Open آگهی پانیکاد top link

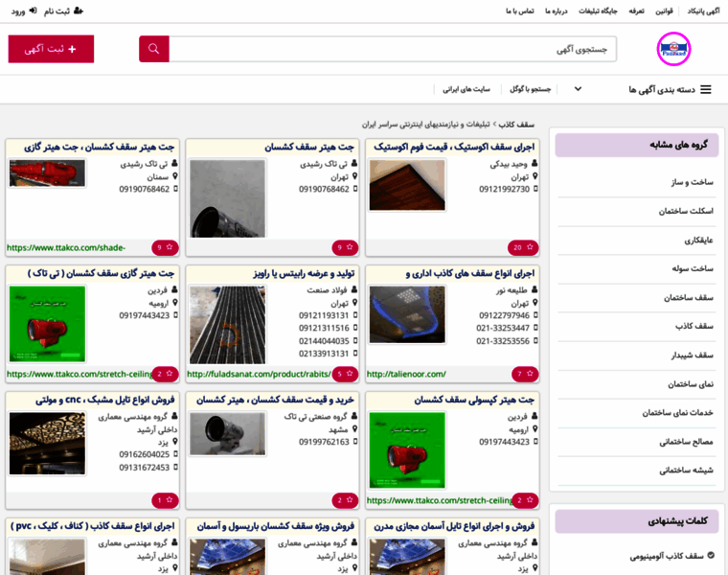coord(703,11)
